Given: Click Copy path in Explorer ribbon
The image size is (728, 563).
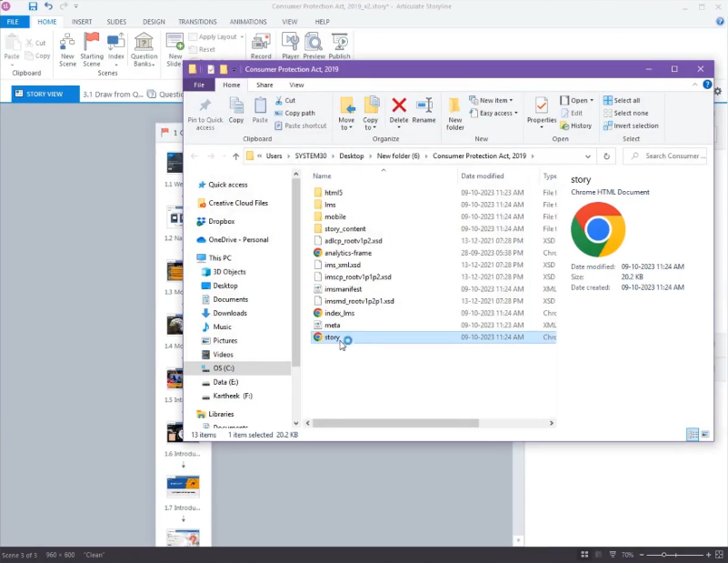Looking at the screenshot, I should (294, 113).
